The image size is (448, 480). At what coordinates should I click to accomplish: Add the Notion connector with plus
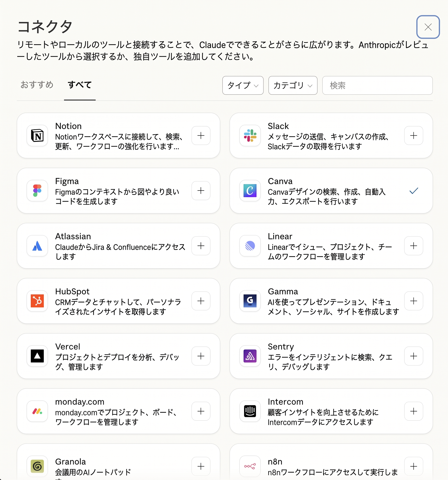pyautogui.click(x=201, y=135)
